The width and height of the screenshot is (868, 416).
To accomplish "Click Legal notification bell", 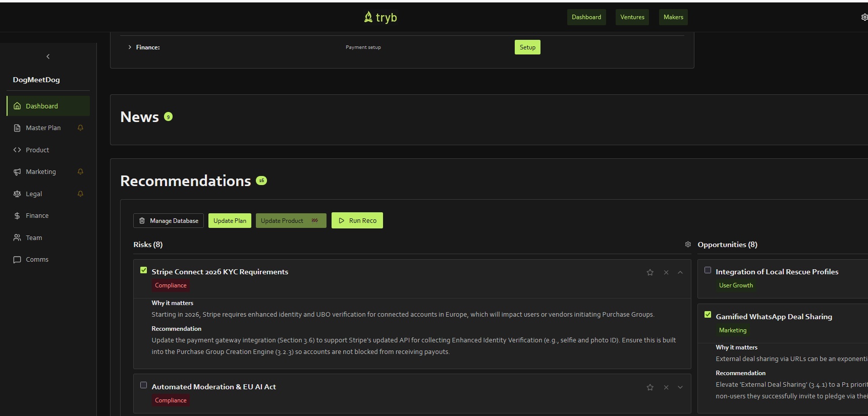I will click(80, 194).
